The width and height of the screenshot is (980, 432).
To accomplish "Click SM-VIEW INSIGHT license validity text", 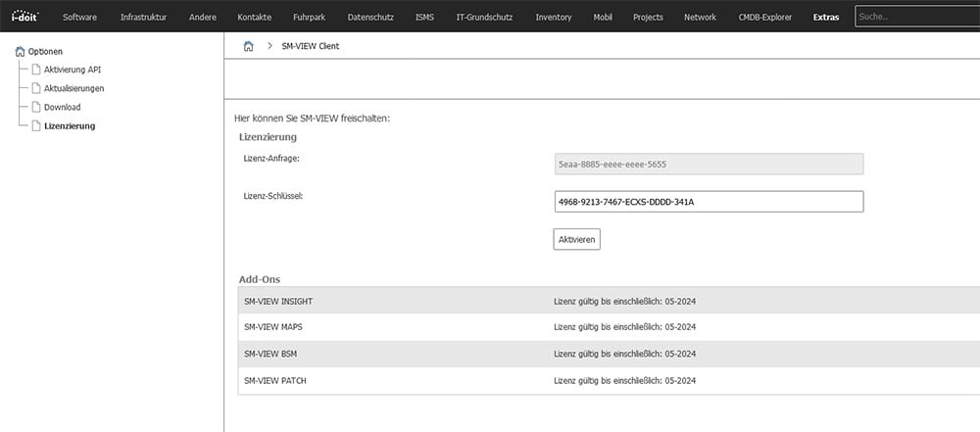I will [625, 302].
